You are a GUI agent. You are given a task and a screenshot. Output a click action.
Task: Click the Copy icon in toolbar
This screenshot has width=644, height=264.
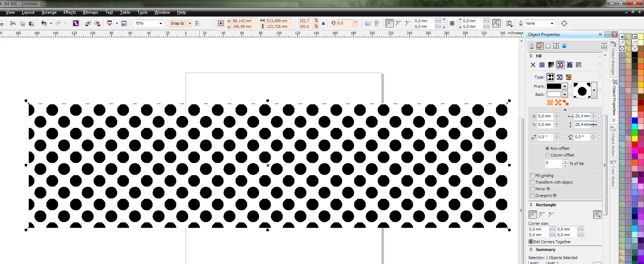[x=22, y=23]
